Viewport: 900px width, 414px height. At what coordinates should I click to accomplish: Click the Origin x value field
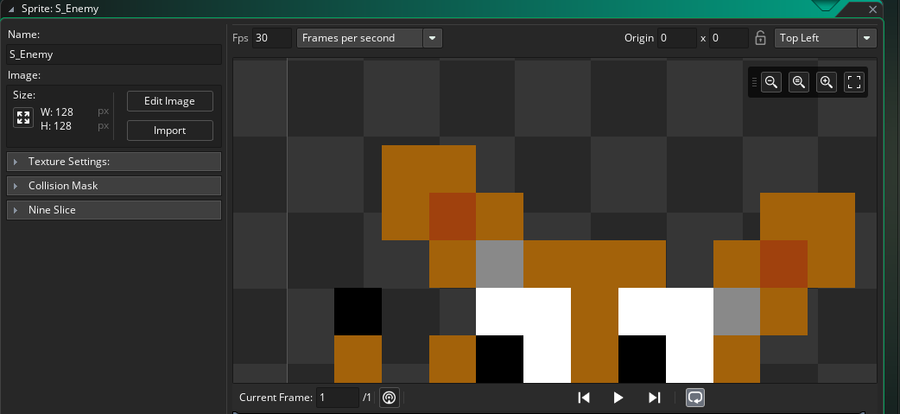pyautogui.click(x=677, y=38)
